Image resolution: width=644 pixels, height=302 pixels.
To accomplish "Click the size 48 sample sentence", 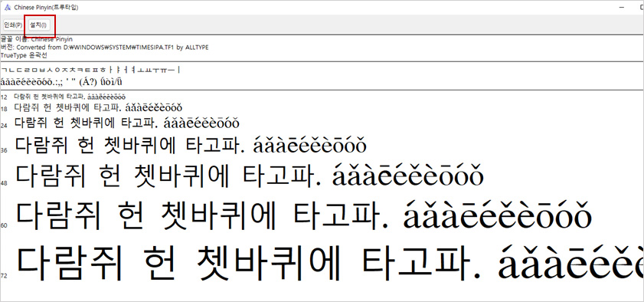I will [x=249, y=176].
